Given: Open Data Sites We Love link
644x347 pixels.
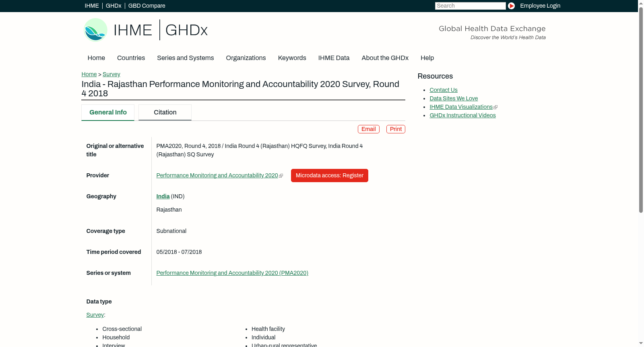Looking at the screenshot, I should [454, 98].
